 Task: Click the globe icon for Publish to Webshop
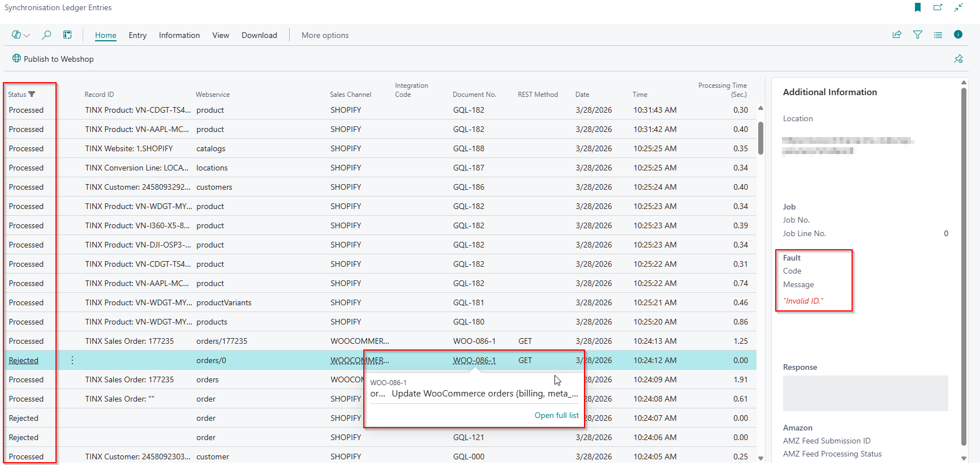click(16, 58)
